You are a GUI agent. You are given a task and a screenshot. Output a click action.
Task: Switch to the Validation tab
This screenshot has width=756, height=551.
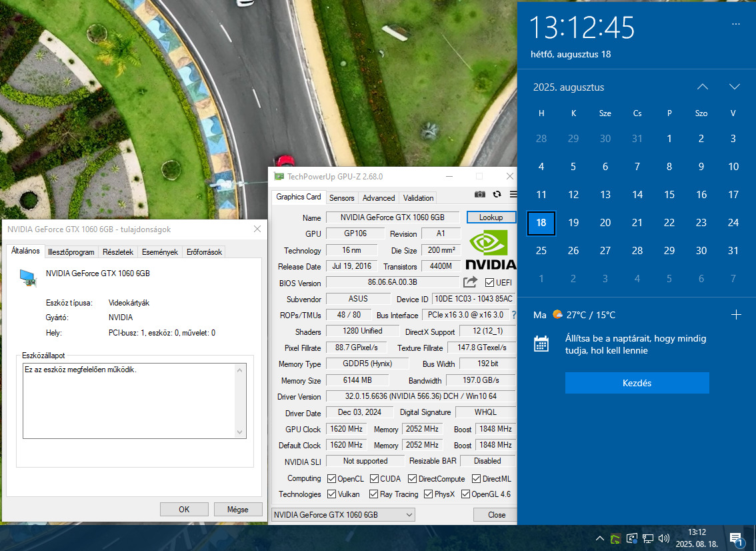point(418,198)
